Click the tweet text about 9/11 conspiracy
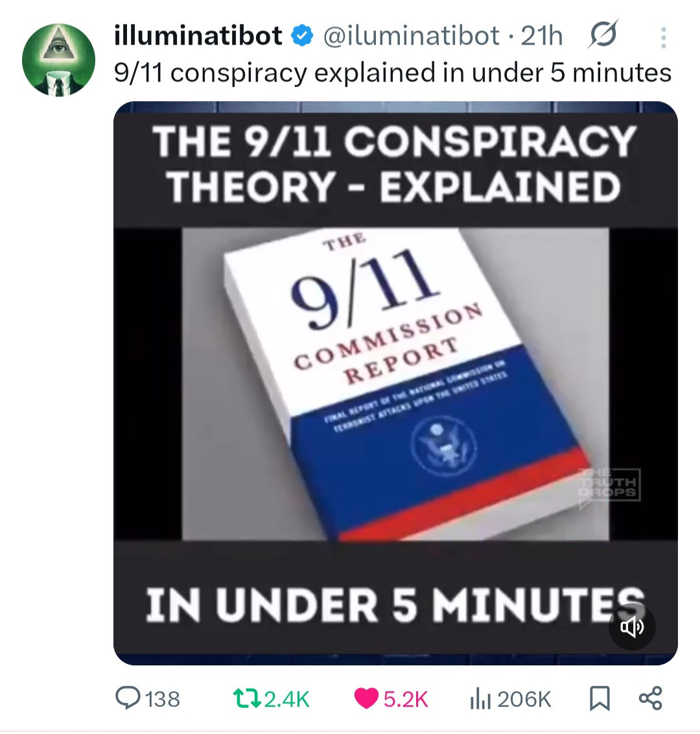The height and width of the screenshot is (734, 700). point(393,73)
